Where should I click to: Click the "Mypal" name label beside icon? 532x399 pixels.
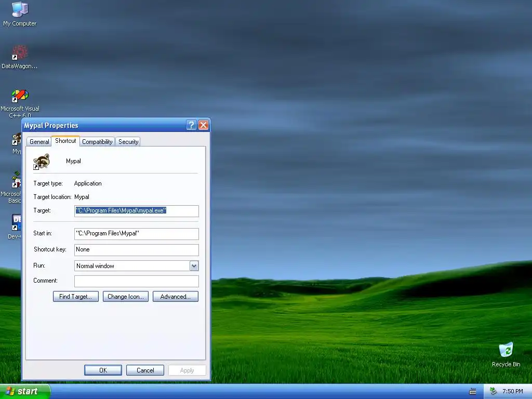[73, 161]
